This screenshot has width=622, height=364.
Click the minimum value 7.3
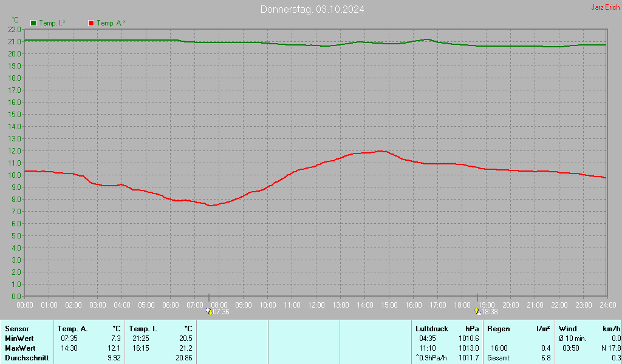pos(116,339)
